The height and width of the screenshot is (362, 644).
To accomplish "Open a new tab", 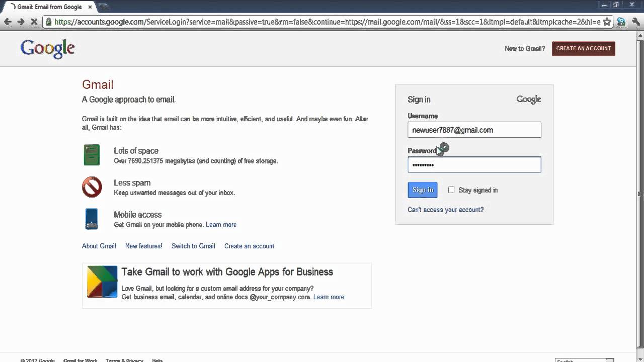I will 104,7.
